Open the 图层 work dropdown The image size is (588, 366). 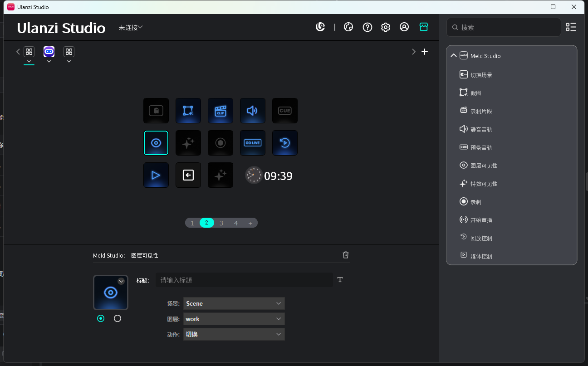coord(234,319)
